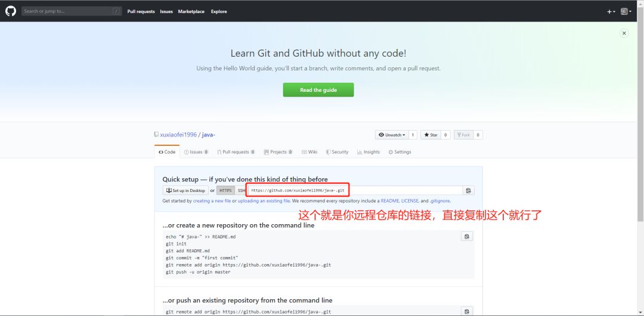Click the stargazers count next to Star
Viewport: 644px width, 316px height.
click(x=445, y=135)
